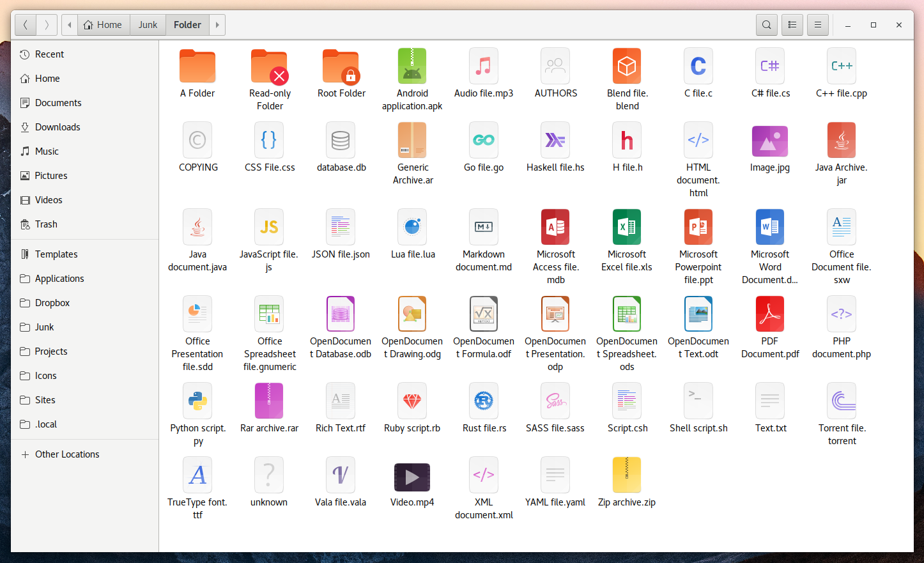Image resolution: width=924 pixels, height=563 pixels.
Task: Select Java Archive.jar
Action: tap(842, 140)
